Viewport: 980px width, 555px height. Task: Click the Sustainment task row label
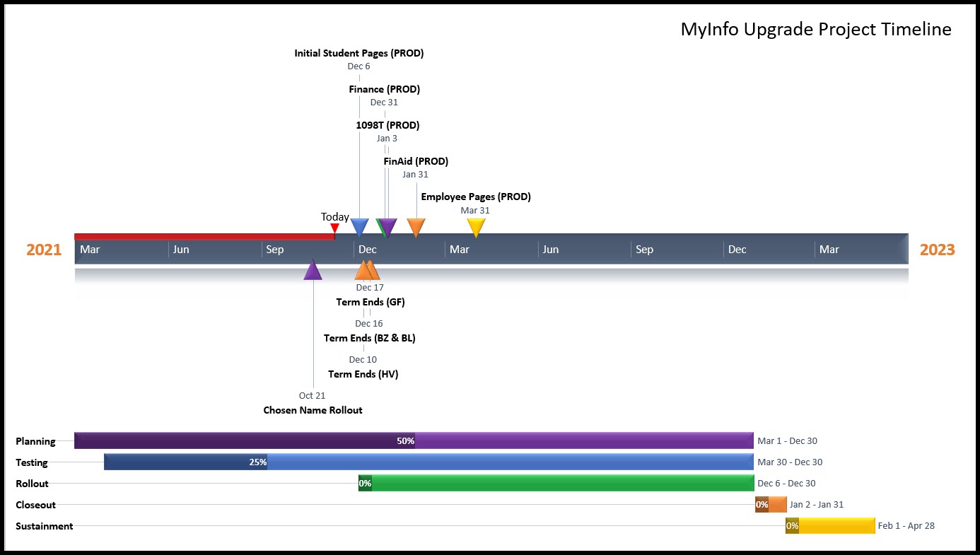(x=44, y=526)
